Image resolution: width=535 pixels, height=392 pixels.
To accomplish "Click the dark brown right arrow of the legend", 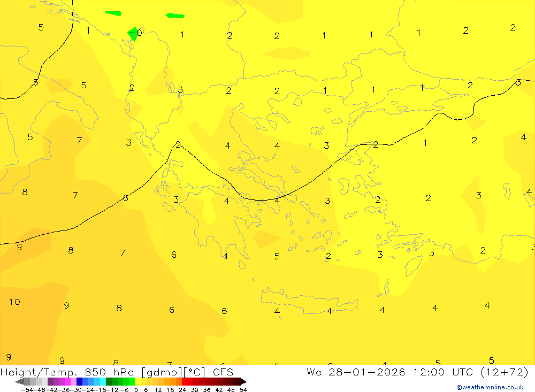I will pyautogui.click(x=243, y=381).
